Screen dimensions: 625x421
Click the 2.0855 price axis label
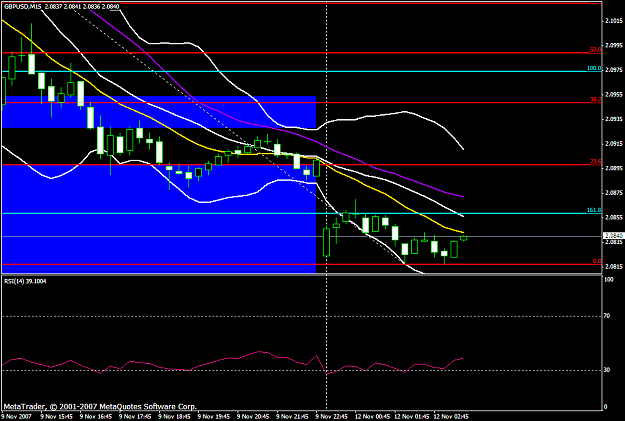(x=614, y=218)
